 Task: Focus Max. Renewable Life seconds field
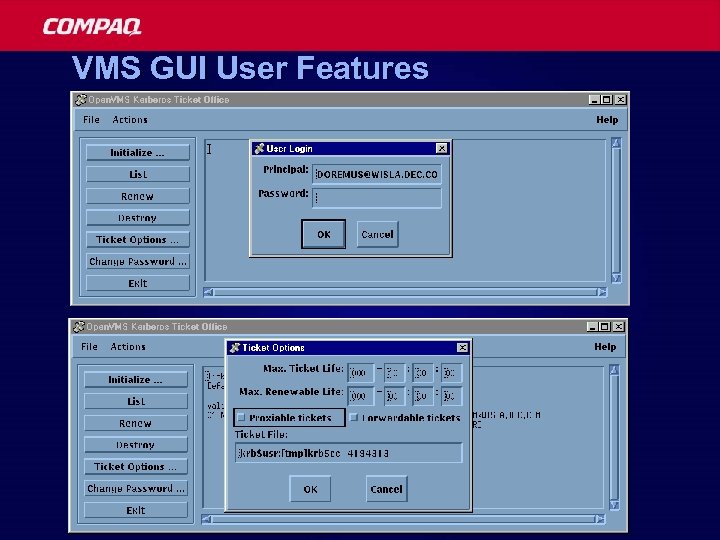(451, 396)
